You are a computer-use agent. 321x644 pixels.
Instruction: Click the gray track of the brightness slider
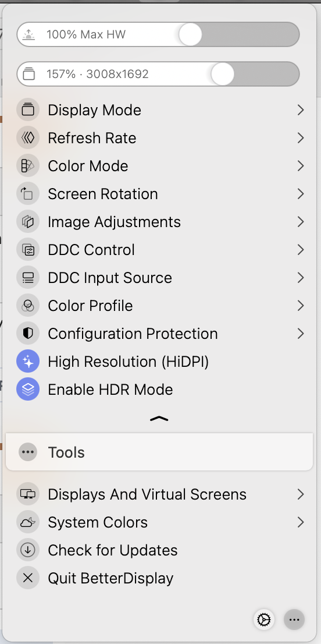coord(250,34)
